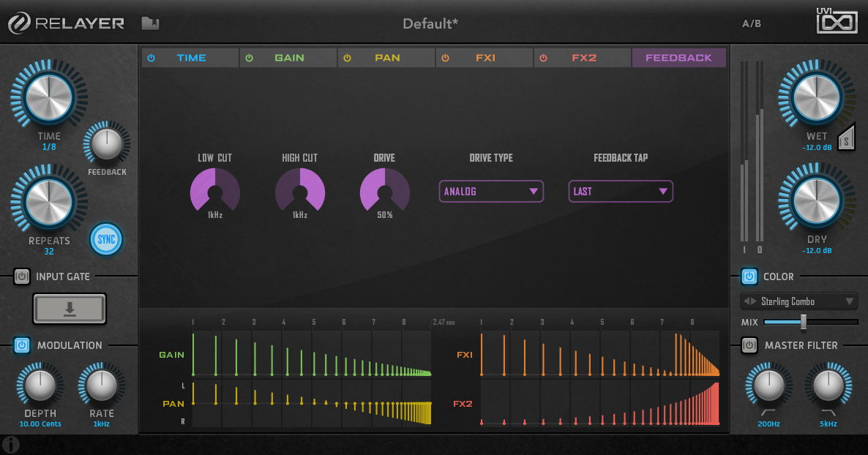Switch to the PAN tab

(387, 58)
